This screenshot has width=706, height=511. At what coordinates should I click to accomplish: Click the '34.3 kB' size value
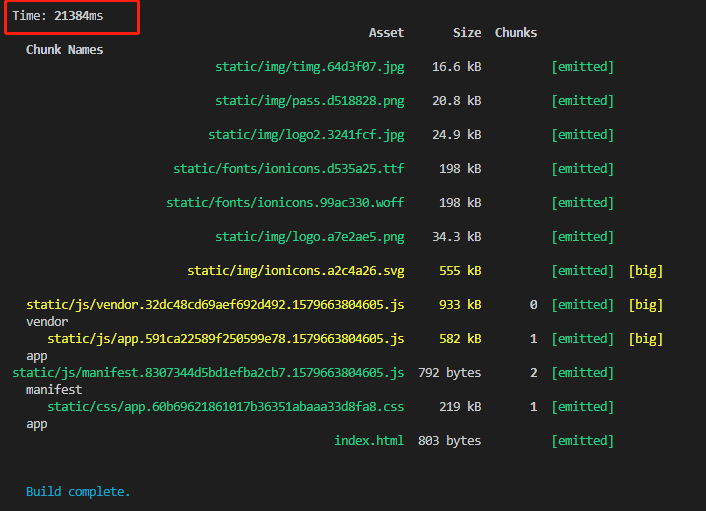tap(457, 237)
